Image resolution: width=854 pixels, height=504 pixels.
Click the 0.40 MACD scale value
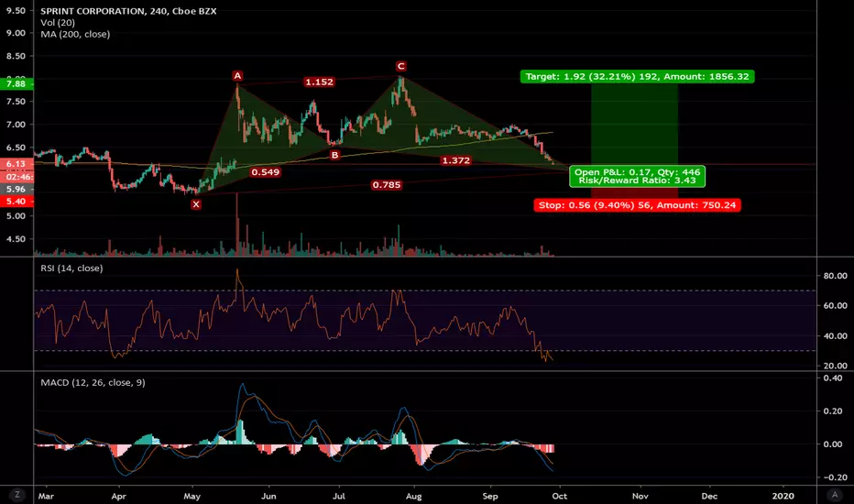pyautogui.click(x=833, y=378)
